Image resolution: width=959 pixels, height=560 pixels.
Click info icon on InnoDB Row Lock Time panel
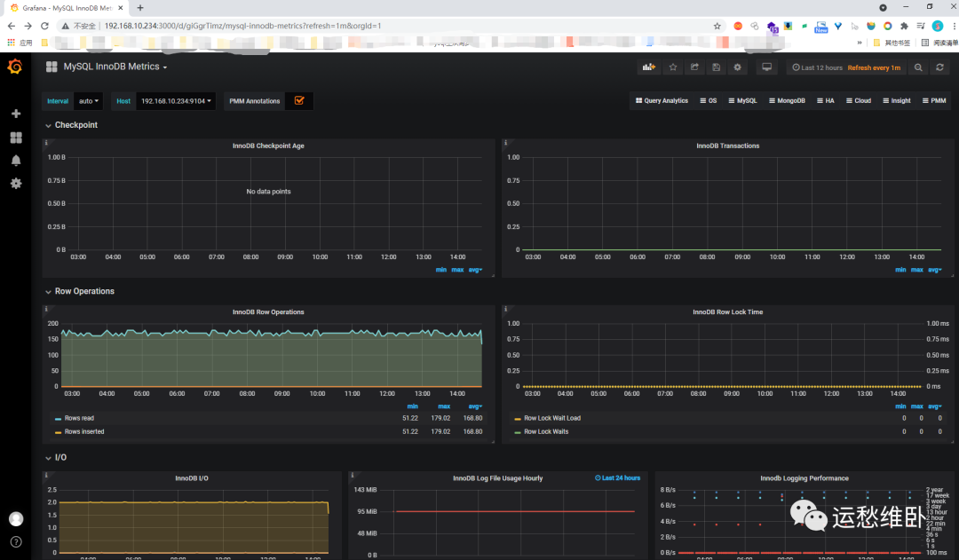pyautogui.click(x=505, y=309)
